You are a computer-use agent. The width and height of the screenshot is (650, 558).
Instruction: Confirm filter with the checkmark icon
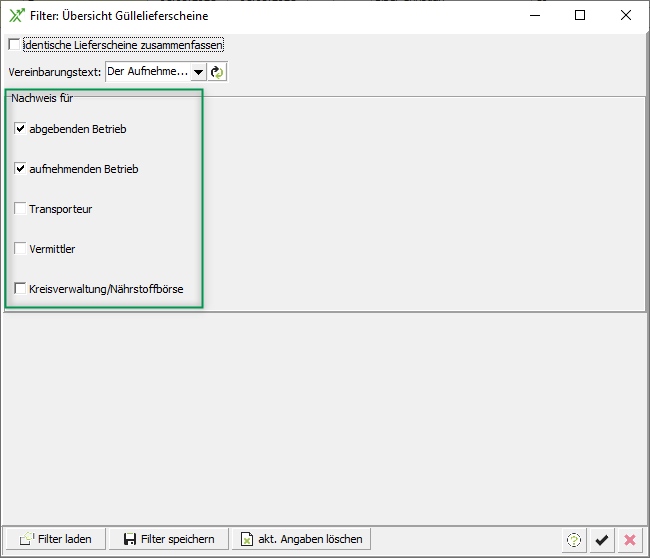click(601, 539)
